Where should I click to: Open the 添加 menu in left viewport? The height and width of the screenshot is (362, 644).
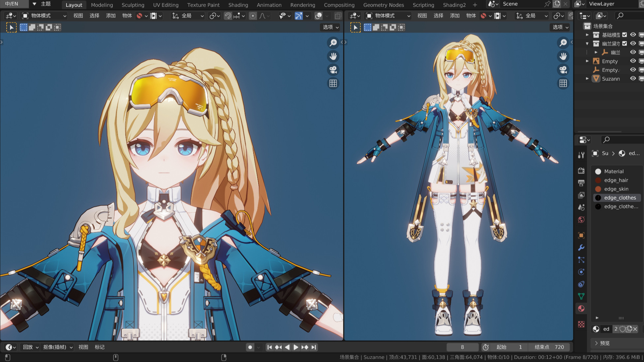pyautogui.click(x=111, y=16)
